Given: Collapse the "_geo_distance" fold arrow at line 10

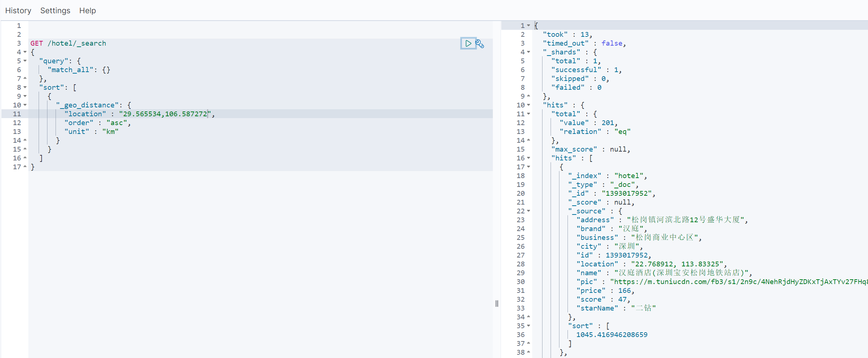Looking at the screenshot, I should tap(25, 105).
